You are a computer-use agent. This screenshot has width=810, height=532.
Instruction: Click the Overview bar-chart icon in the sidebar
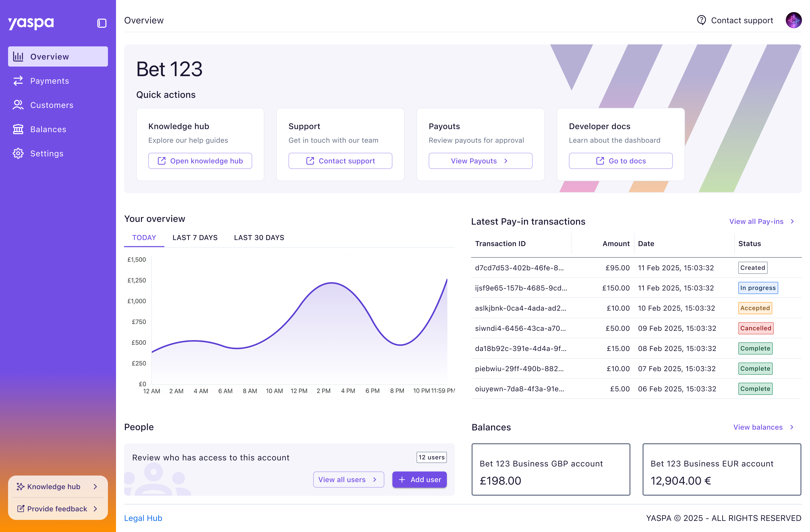tap(18, 56)
